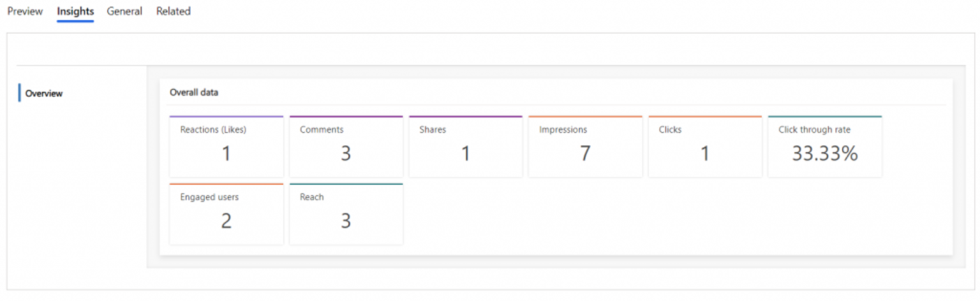
Task: Click the Impressions value of 7
Action: [x=585, y=154]
